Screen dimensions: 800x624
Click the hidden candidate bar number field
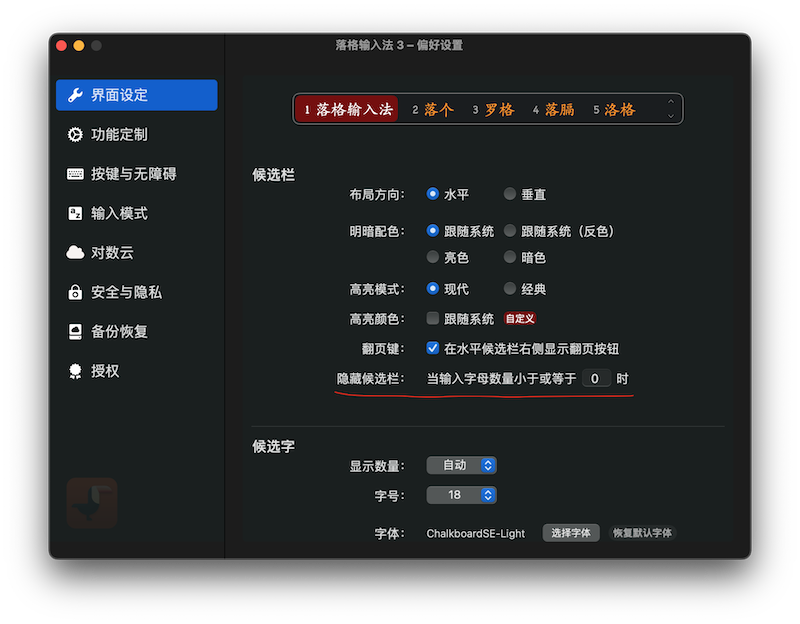596,379
